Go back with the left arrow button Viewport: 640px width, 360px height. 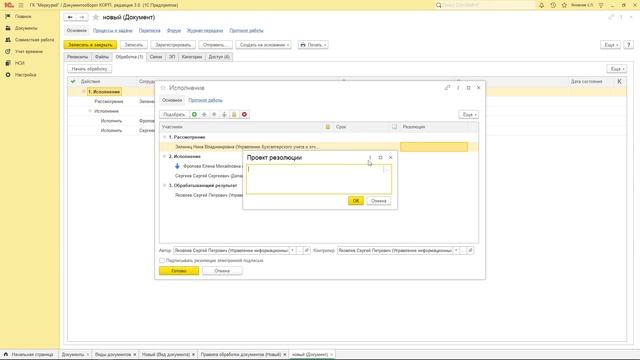pos(70,17)
